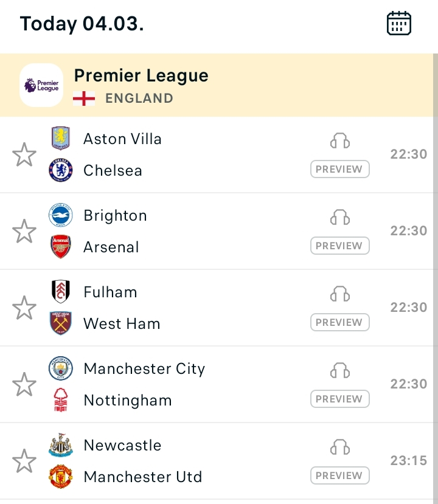
Task: Click the Arsenal club crest
Action: click(x=61, y=247)
